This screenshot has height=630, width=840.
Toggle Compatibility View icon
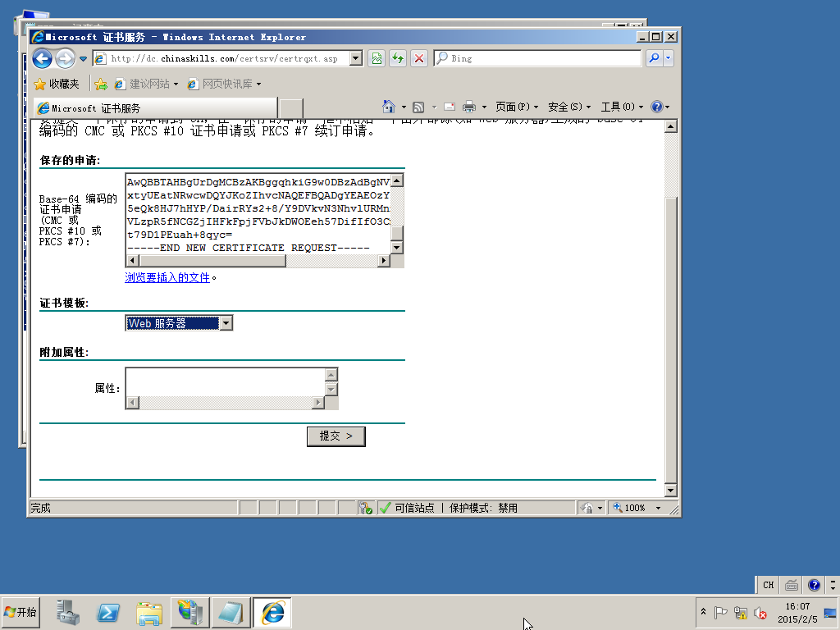(x=377, y=58)
